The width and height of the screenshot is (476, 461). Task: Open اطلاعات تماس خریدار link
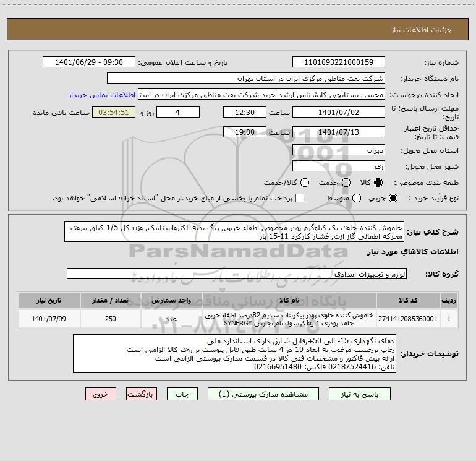coord(102,95)
